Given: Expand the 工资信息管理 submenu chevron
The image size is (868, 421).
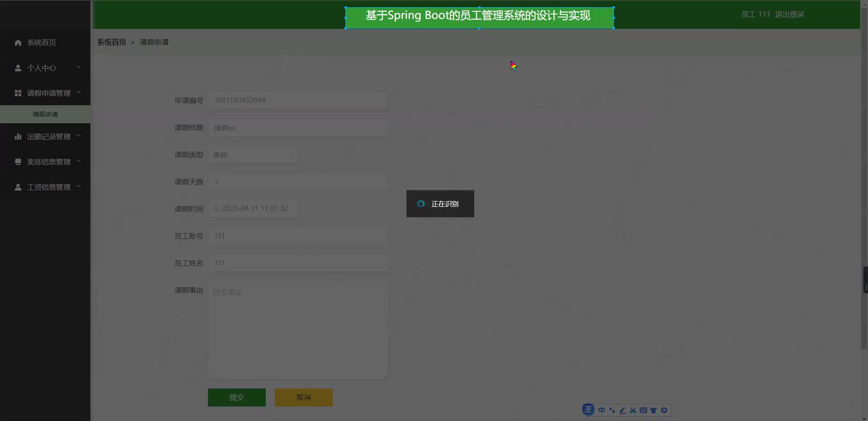Looking at the screenshot, I should pos(79,186).
